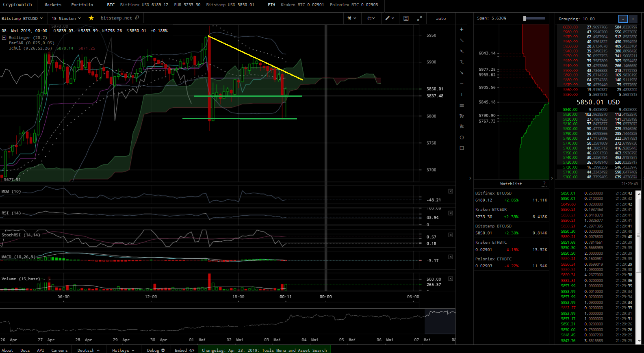Decrease order book grouping with minus
This screenshot has width=644, height=353.
pyautogui.click(x=623, y=19)
